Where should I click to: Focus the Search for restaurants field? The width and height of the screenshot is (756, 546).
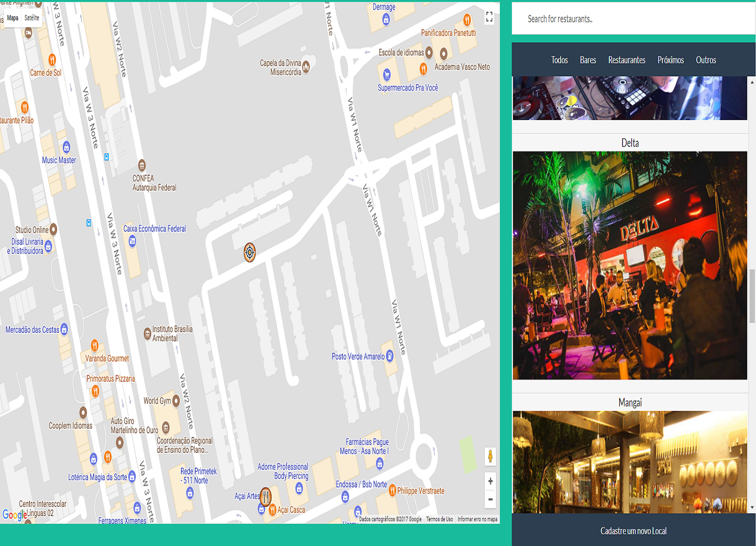point(633,19)
